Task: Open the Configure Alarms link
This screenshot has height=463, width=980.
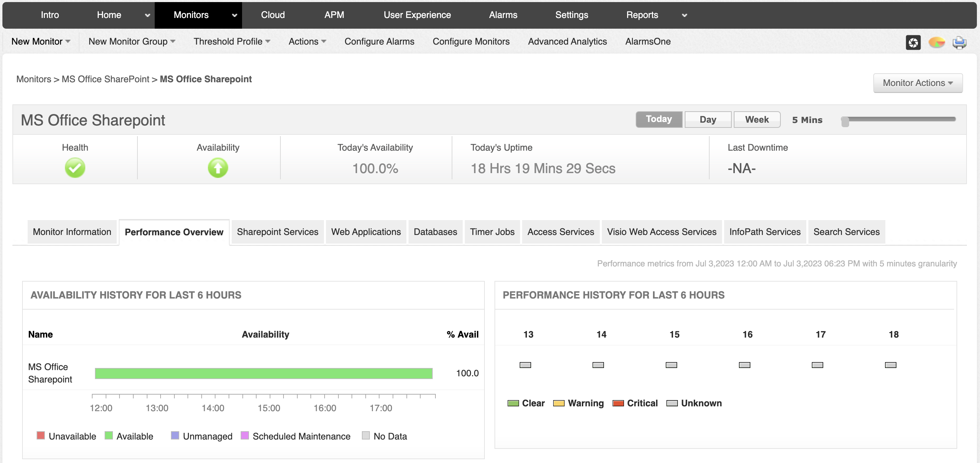Action: click(x=379, y=41)
